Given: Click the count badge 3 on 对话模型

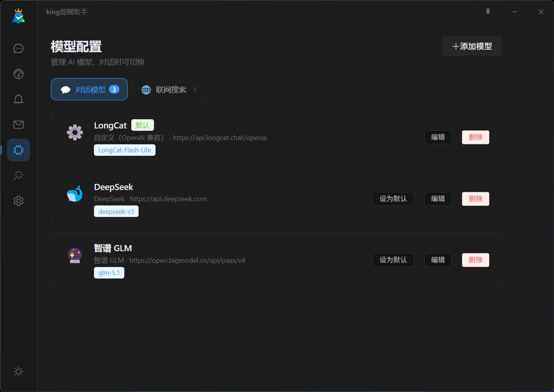Looking at the screenshot, I should 114,89.
